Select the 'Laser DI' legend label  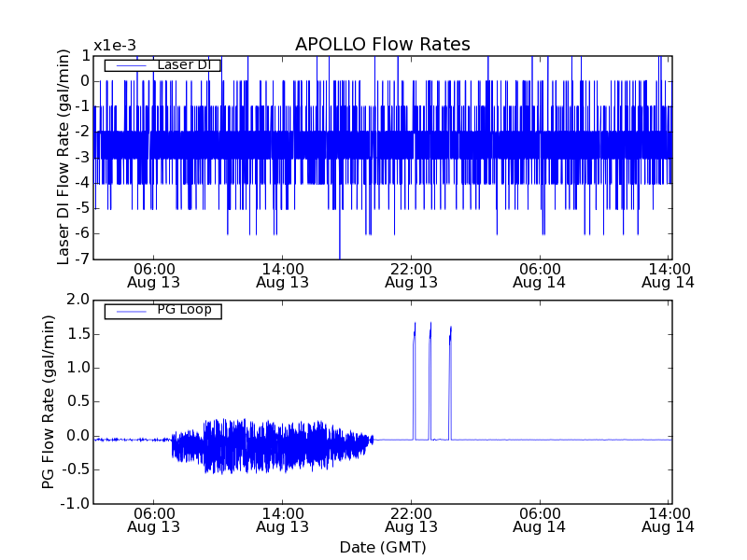click(183, 64)
